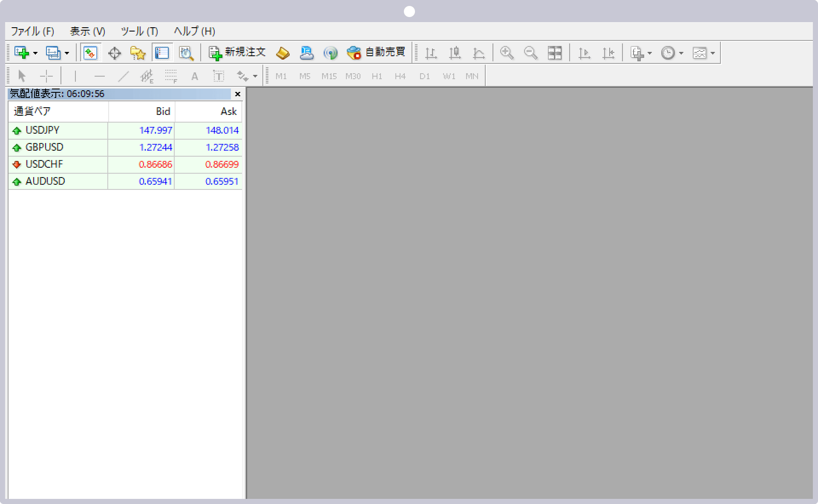Toggle the auto scroll chart icon
The width and height of the screenshot is (818, 504).
pyautogui.click(x=585, y=53)
